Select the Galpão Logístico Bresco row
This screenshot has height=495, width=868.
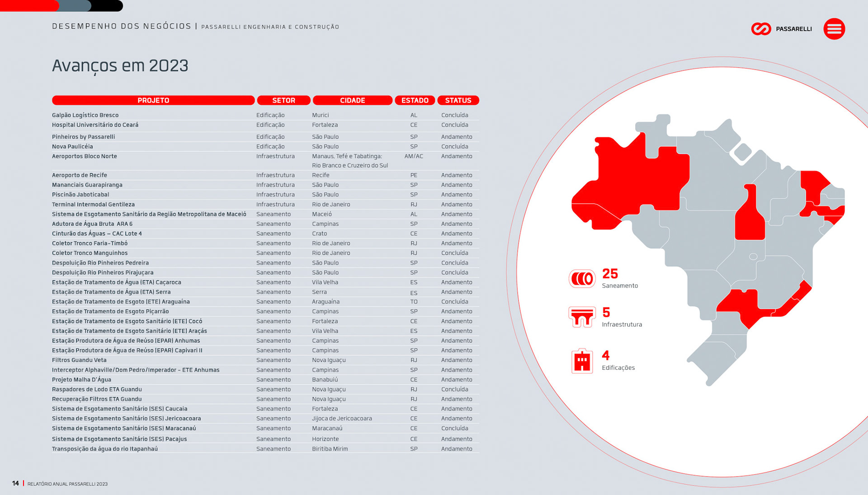85,115
